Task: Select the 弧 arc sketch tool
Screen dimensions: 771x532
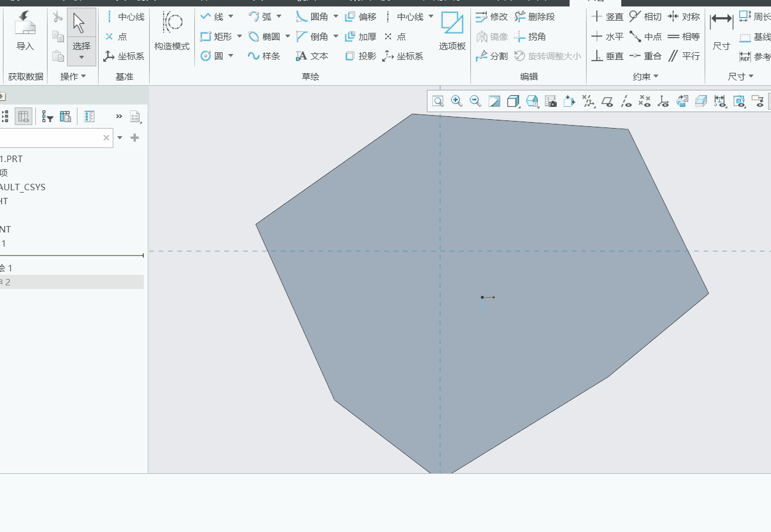Action: click(x=261, y=16)
